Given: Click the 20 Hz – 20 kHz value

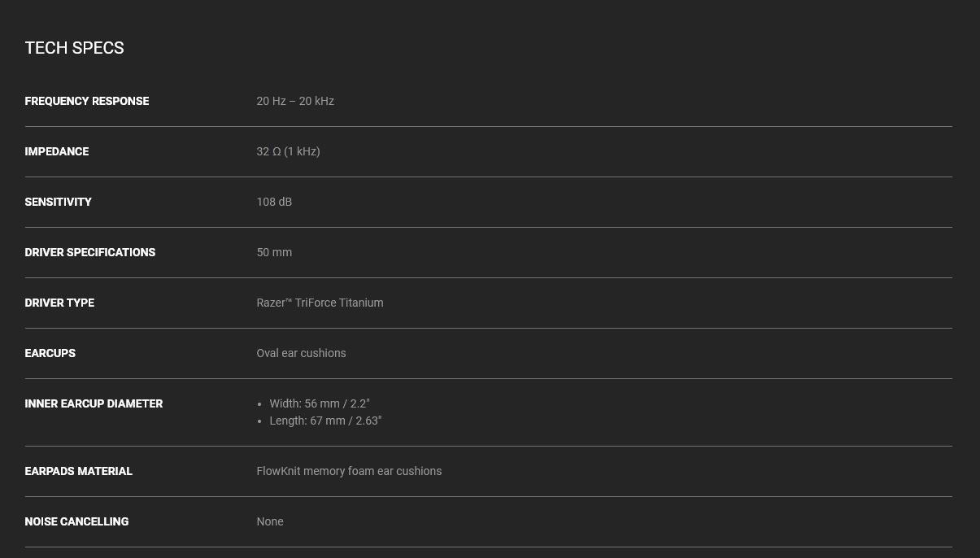Looking at the screenshot, I should (295, 102).
